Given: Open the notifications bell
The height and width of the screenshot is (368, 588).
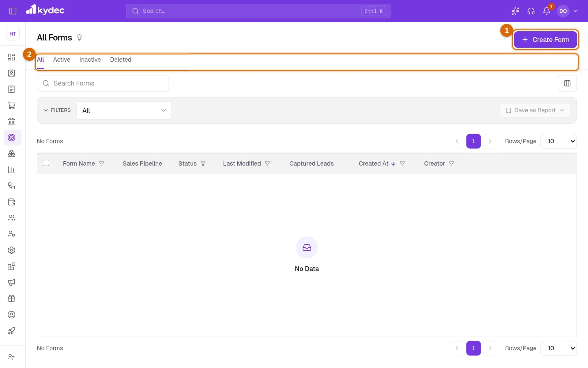Looking at the screenshot, I should (547, 11).
